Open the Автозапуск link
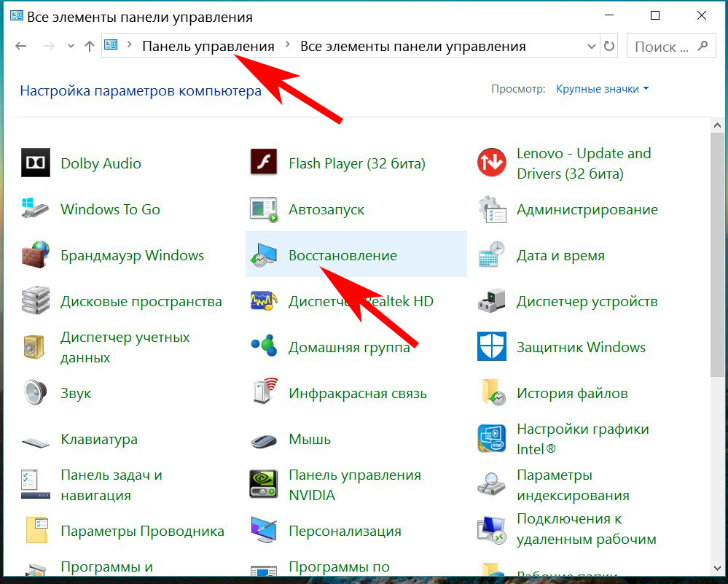Image resolution: width=728 pixels, height=584 pixels. pos(326,209)
